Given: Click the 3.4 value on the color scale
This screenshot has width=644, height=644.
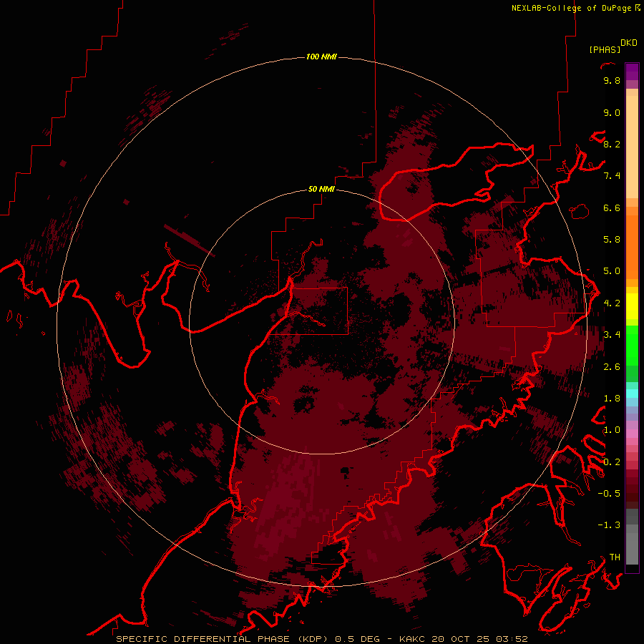Looking at the screenshot, I should point(612,335).
